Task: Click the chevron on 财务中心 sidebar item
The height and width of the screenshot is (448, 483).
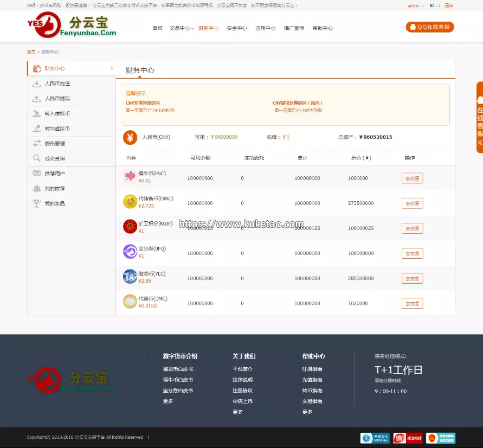Action: (x=112, y=68)
